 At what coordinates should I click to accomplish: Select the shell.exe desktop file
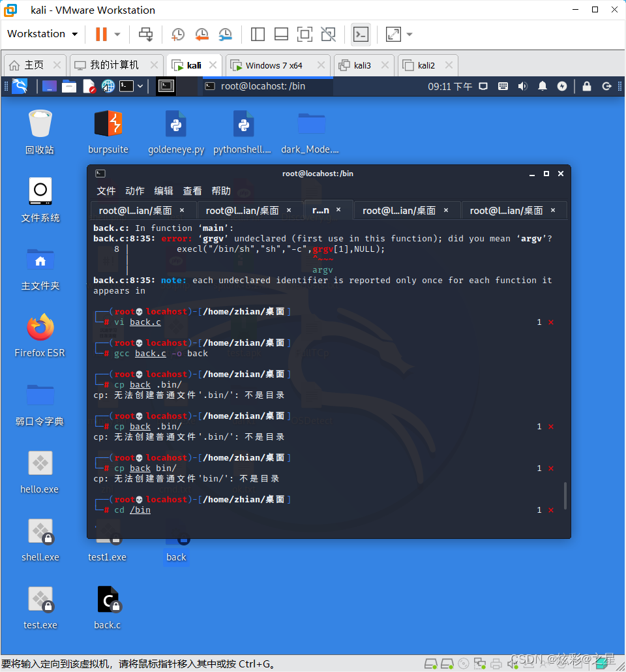coord(40,539)
